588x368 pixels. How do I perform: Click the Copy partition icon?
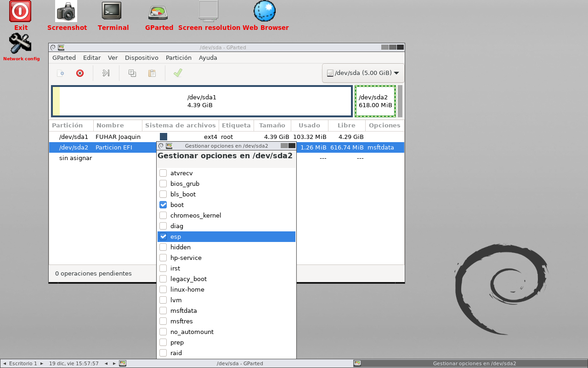tap(132, 73)
